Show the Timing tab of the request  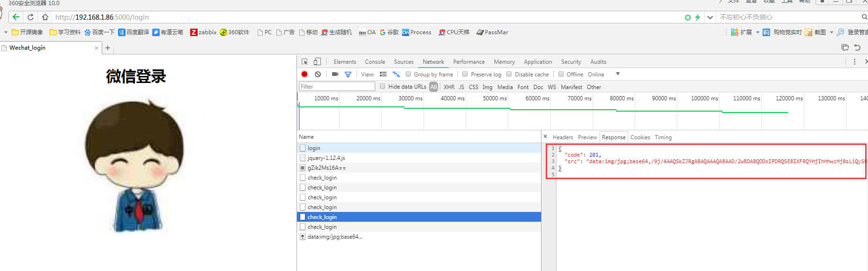pyautogui.click(x=663, y=137)
